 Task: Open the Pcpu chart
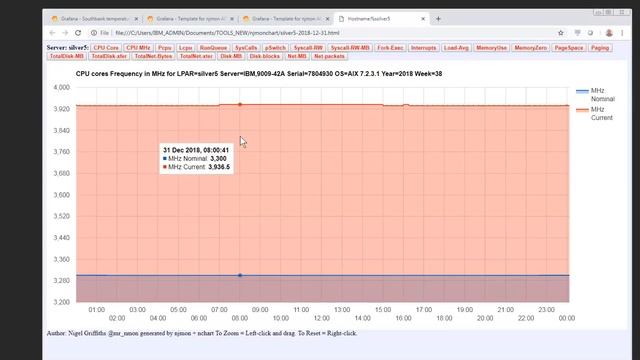pyautogui.click(x=164, y=48)
